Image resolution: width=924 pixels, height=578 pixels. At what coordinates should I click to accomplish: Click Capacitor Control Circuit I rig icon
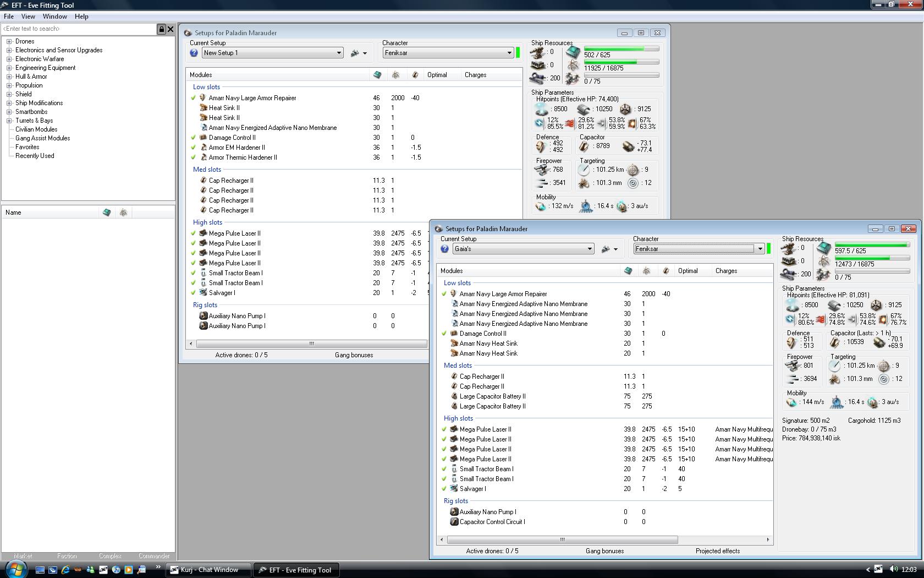coord(454,522)
